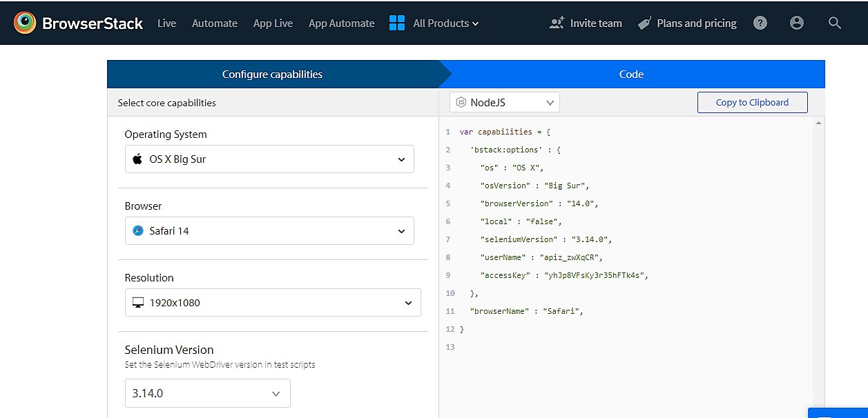Click the user profile icon
This screenshot has width=868, height=418.
[x=796, y=22]
